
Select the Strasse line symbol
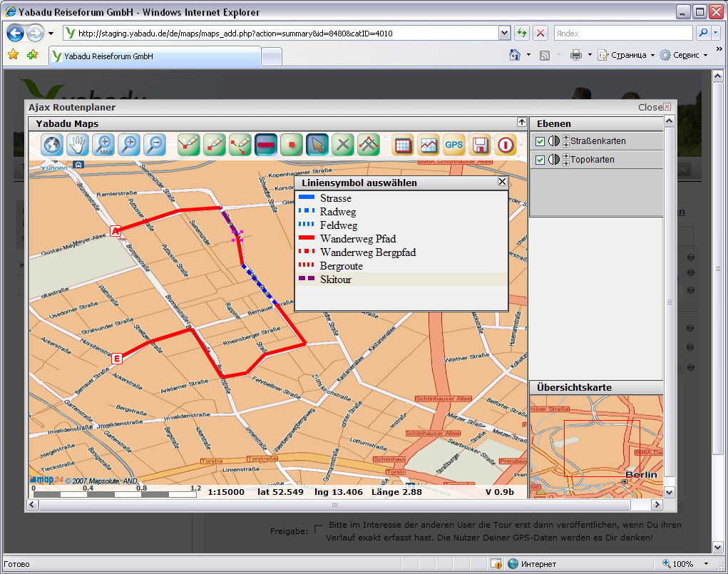401,198
